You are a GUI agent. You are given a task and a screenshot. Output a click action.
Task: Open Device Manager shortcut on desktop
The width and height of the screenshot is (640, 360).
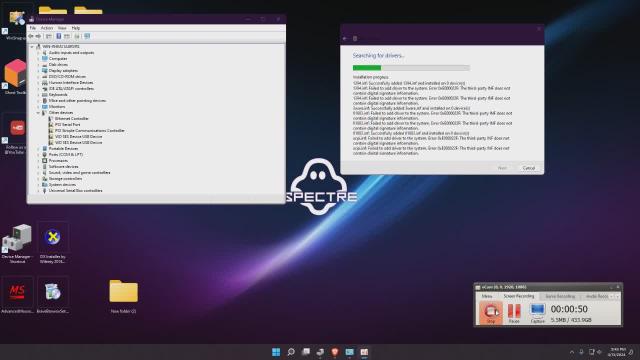(x=17, y=244)
